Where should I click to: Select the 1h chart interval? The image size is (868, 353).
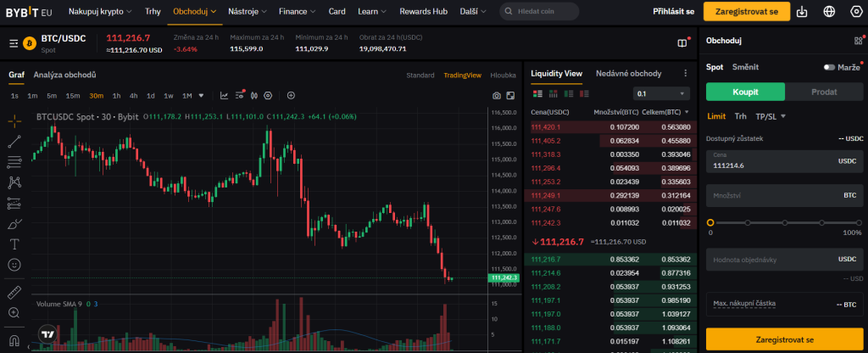click(116, 95)
